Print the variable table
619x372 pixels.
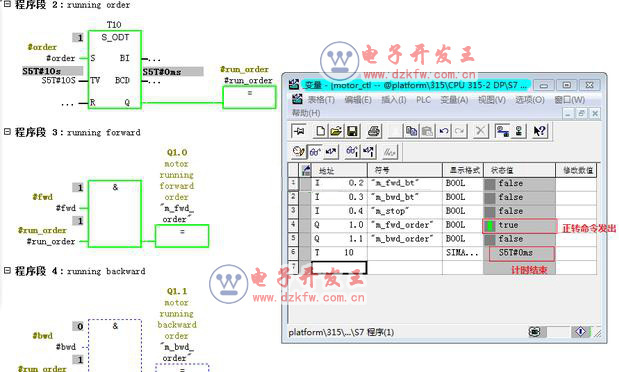(374, 131)
